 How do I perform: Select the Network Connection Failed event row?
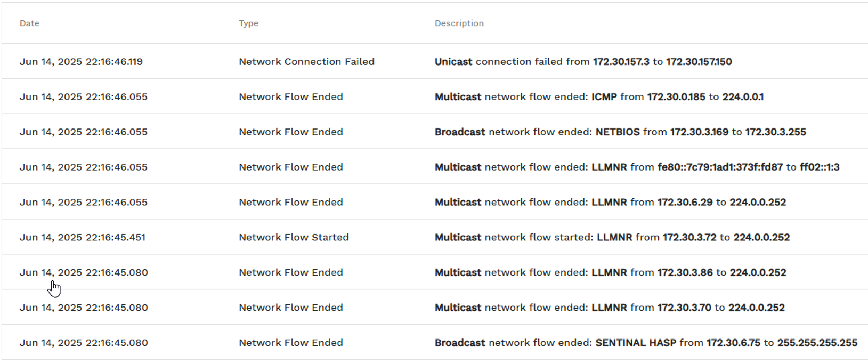coord(306,62)
